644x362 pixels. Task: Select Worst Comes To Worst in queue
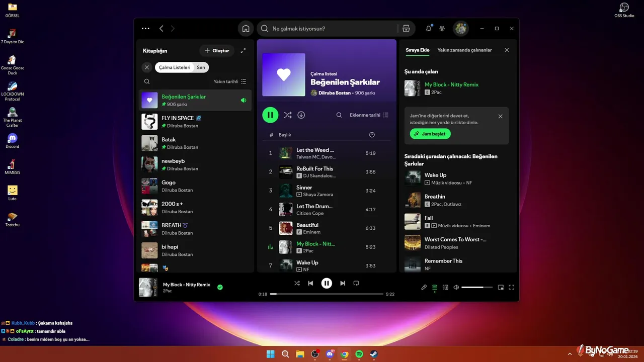tap(457, 243)
